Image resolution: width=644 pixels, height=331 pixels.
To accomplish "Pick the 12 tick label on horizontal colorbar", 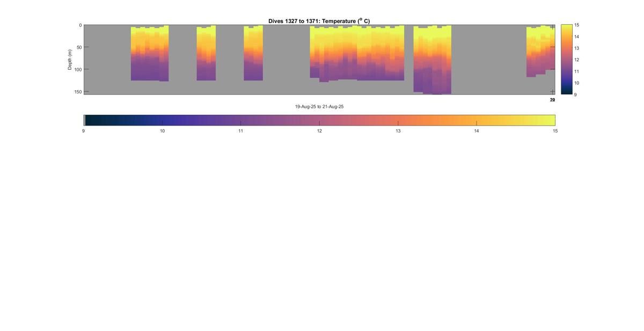I will [x=319, y=131].
